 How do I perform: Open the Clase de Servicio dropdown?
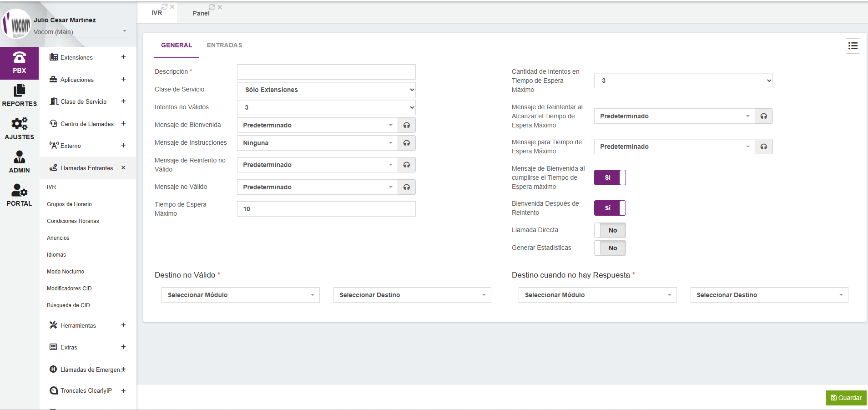click(x=326, y=90)
